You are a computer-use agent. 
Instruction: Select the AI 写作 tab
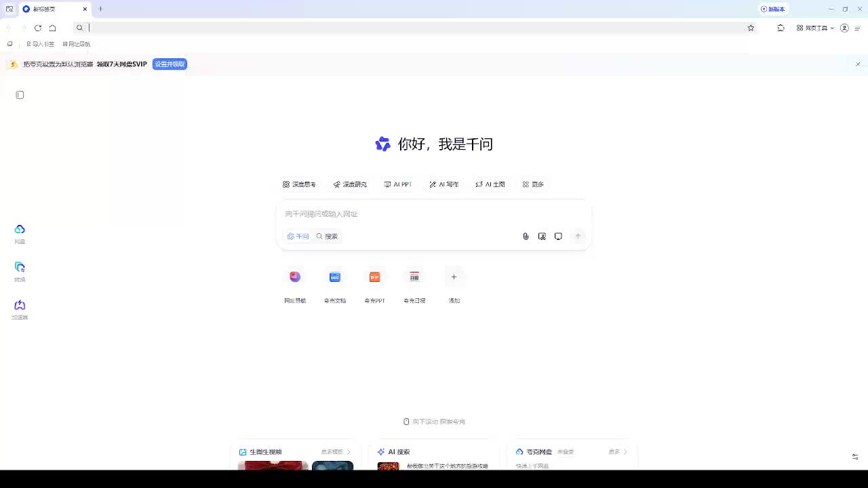click(444, 184)
